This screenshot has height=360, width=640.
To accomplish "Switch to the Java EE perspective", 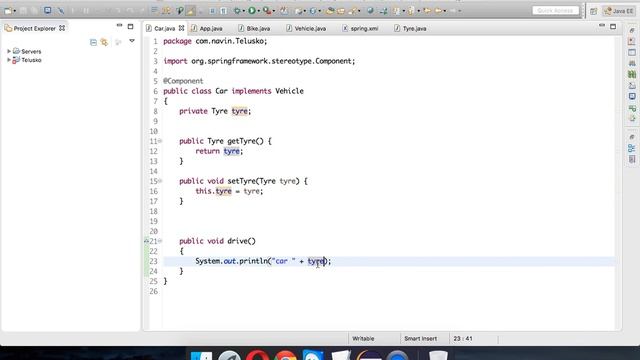I will [619, 11].
